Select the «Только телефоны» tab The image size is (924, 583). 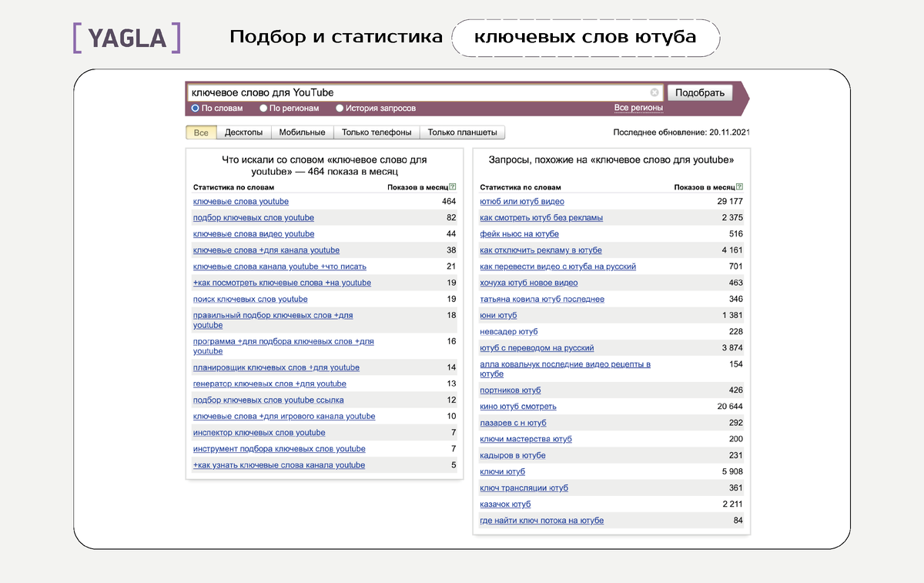click(x=375, y=132)
